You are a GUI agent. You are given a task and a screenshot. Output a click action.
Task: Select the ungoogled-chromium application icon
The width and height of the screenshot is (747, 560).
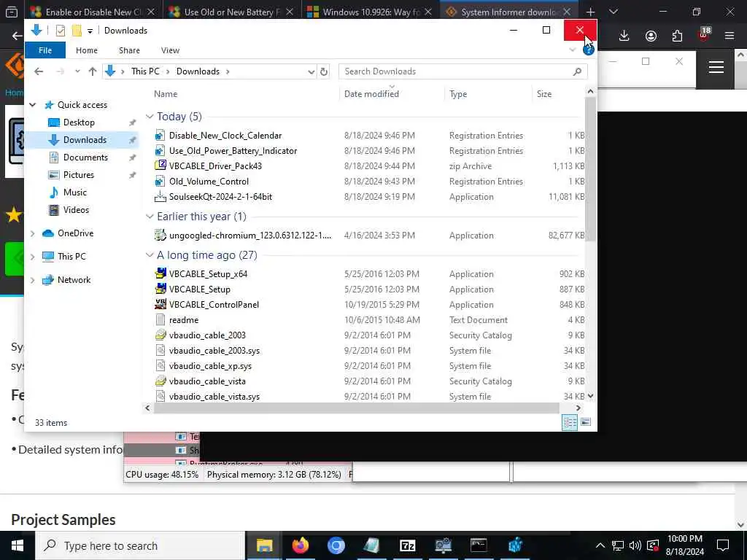[x=160, y=236]
